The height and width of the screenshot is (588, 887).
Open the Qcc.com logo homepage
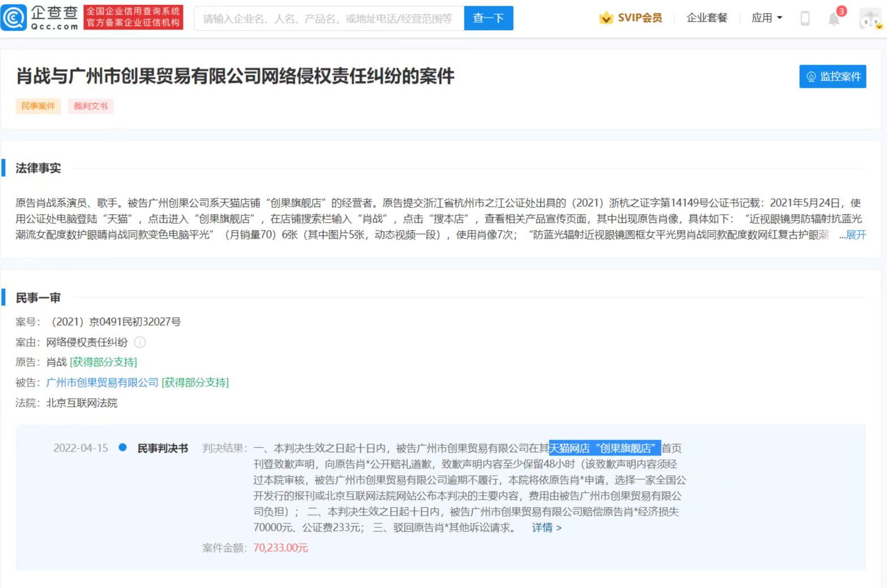pos(40,18)
